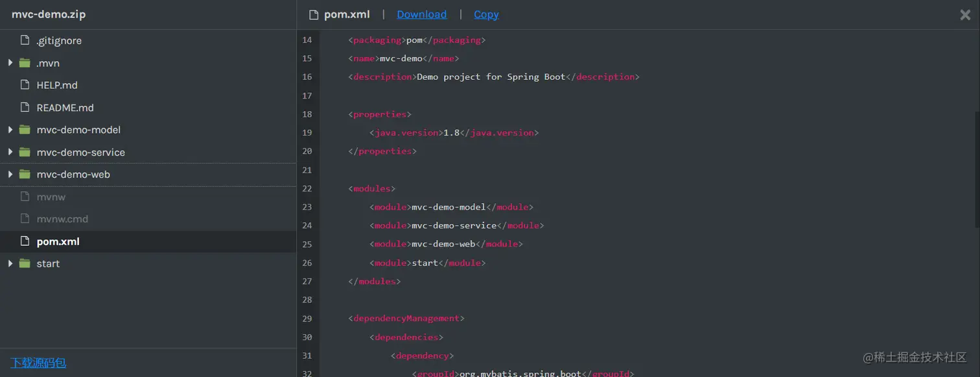Viewport: 980px width, 377px height.
Task: Click the packaging tag line
Action: (x=417, y=40)
